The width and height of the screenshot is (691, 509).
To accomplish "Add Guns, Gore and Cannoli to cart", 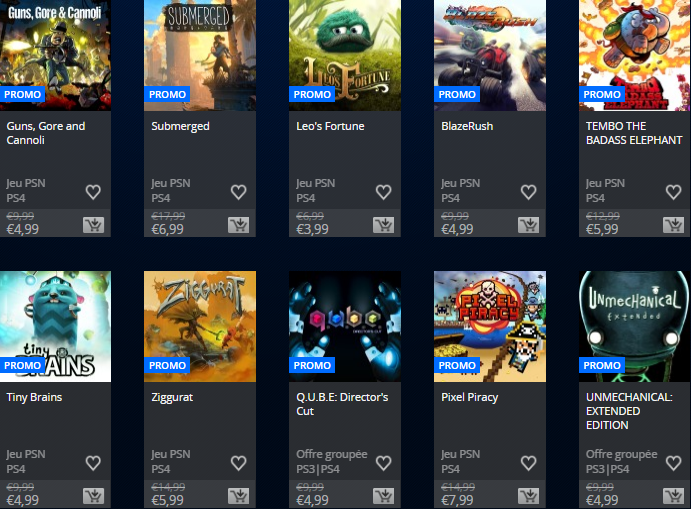I will pyautogui.click(x=93, y=225).
